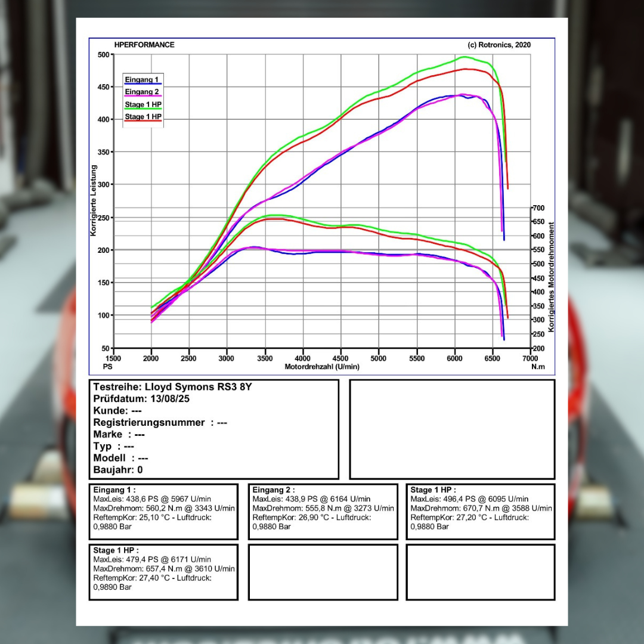Click the magenta line swatch under Eingang 2
Screen dimensions: 644x644
[x=143, y=96]
